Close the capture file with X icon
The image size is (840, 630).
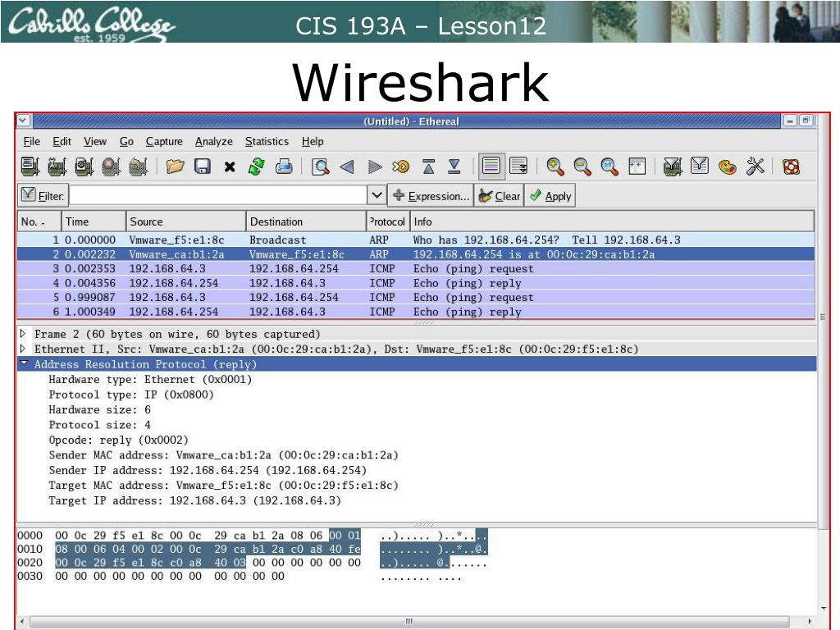point(230,167)
